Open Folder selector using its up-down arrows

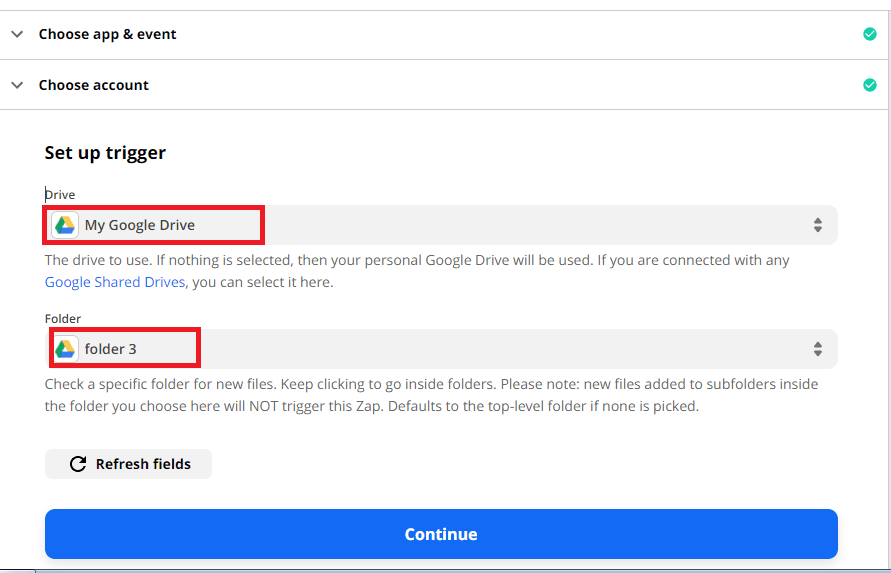(x=817, y=349)
